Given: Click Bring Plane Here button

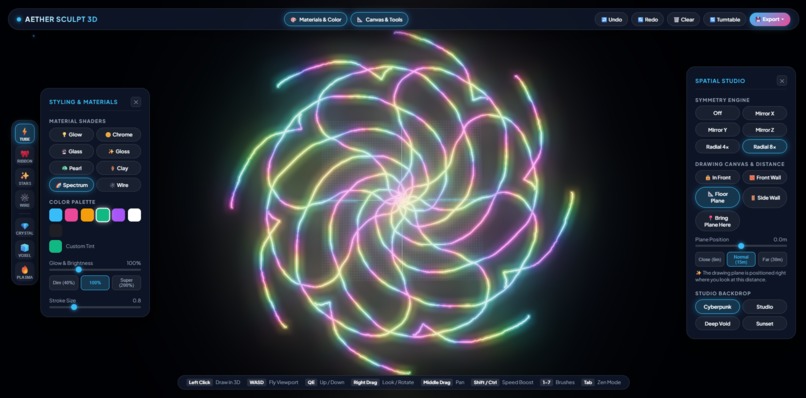Looking at the screenshot, I should (718, 221).
